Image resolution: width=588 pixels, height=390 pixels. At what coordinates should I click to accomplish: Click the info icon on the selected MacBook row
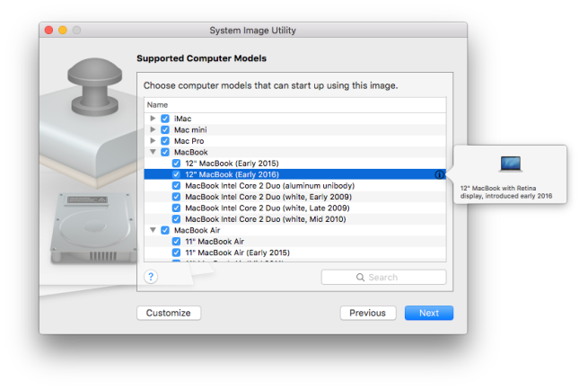(x=439, y=174)
